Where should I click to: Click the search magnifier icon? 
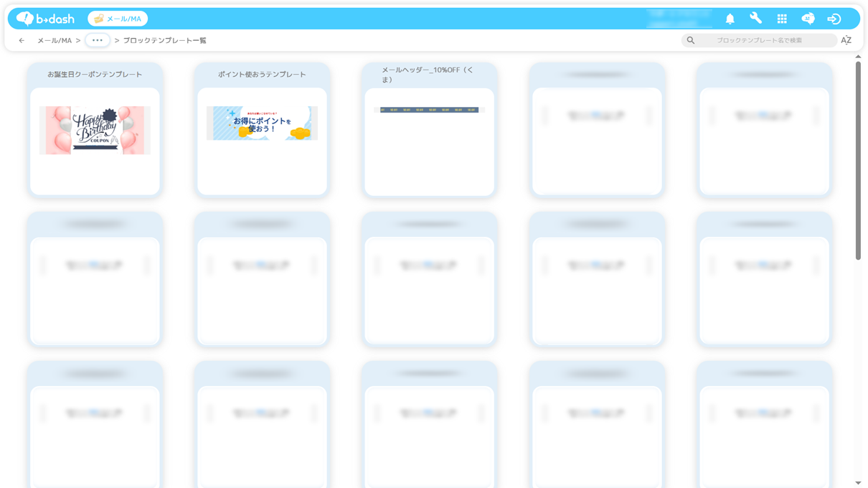(x=691, y=41)
